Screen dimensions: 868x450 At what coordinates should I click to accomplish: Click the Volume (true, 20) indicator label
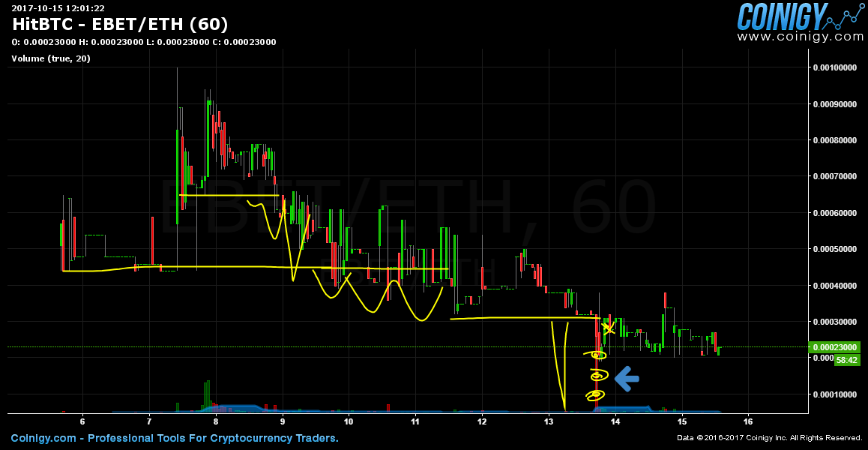51,58
